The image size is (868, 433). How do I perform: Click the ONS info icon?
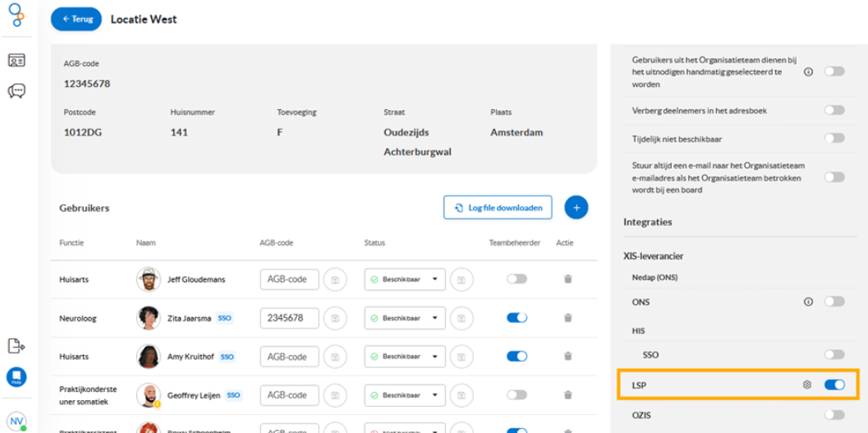click(x=808, y=302)
